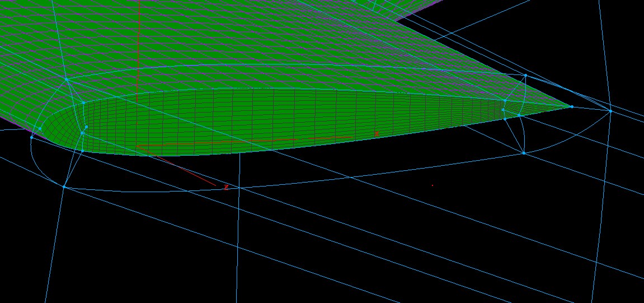Click the red X axis label on airfoil
This screenshot has height=303, width=644.
[x=377, y=134]
